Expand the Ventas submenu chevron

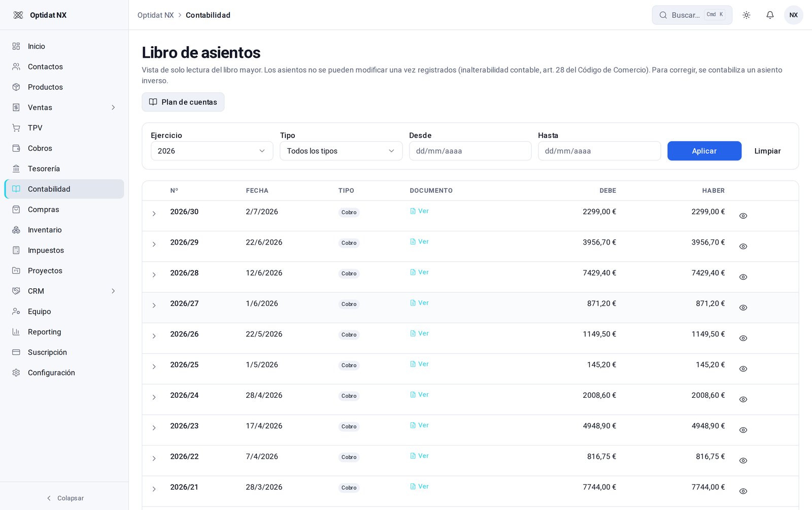tap(113, 108)
